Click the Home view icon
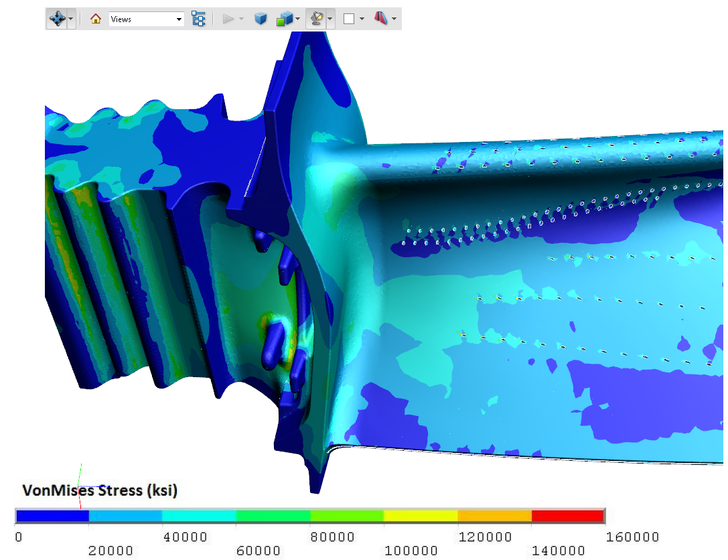 click(96, 19)
